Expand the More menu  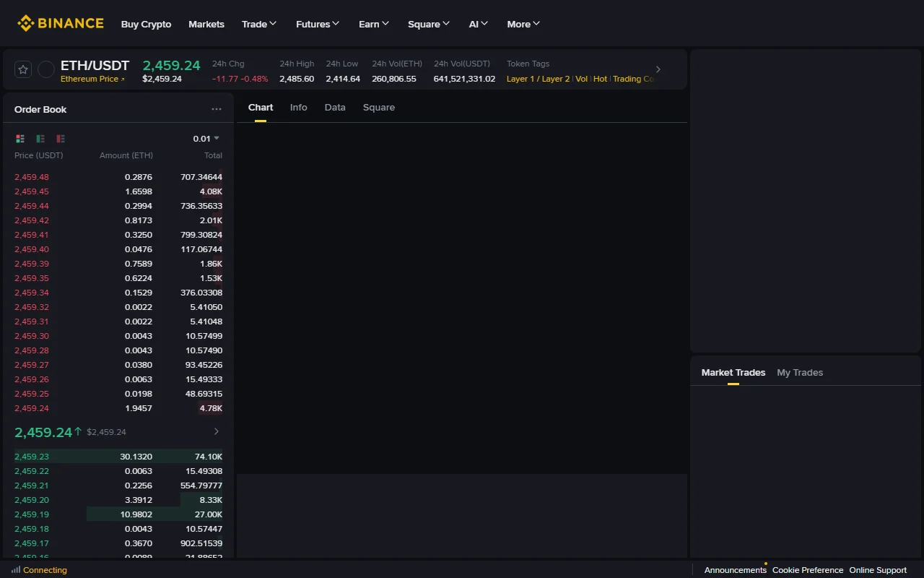523,24
